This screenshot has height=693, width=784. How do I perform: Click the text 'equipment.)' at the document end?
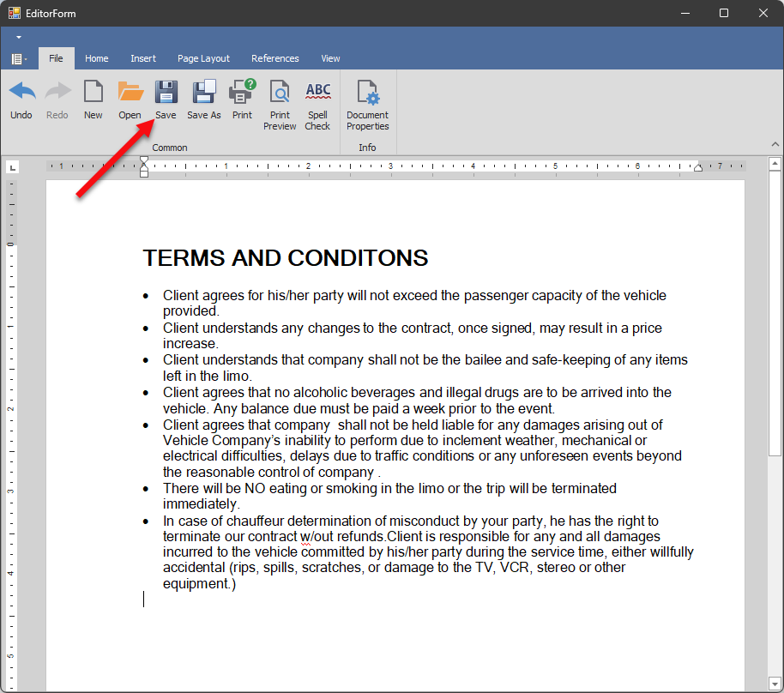point(200,583)
